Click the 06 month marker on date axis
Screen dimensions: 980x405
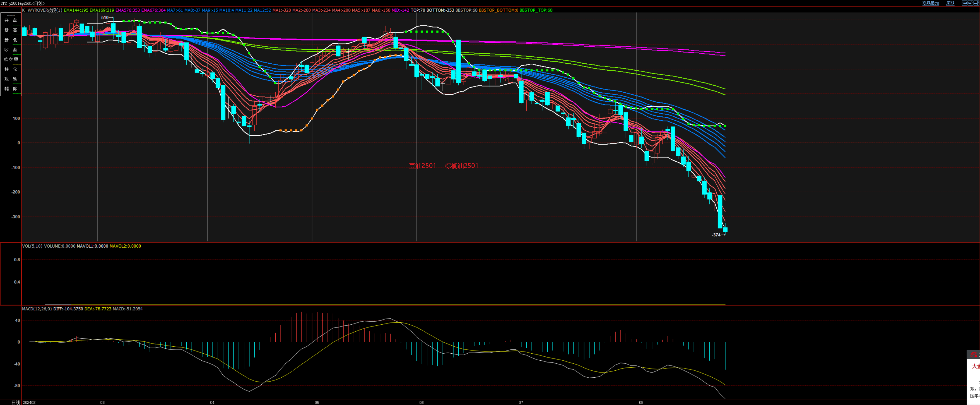click(421, 402)
